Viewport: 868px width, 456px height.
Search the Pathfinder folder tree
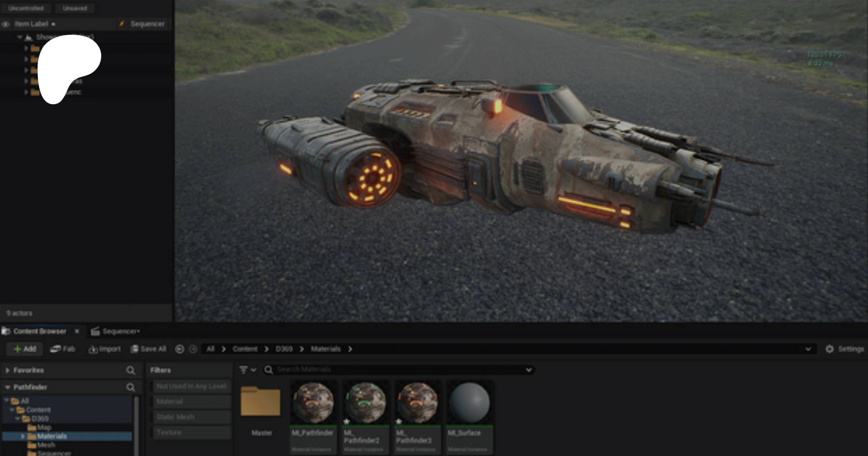(x=130, y=387)
